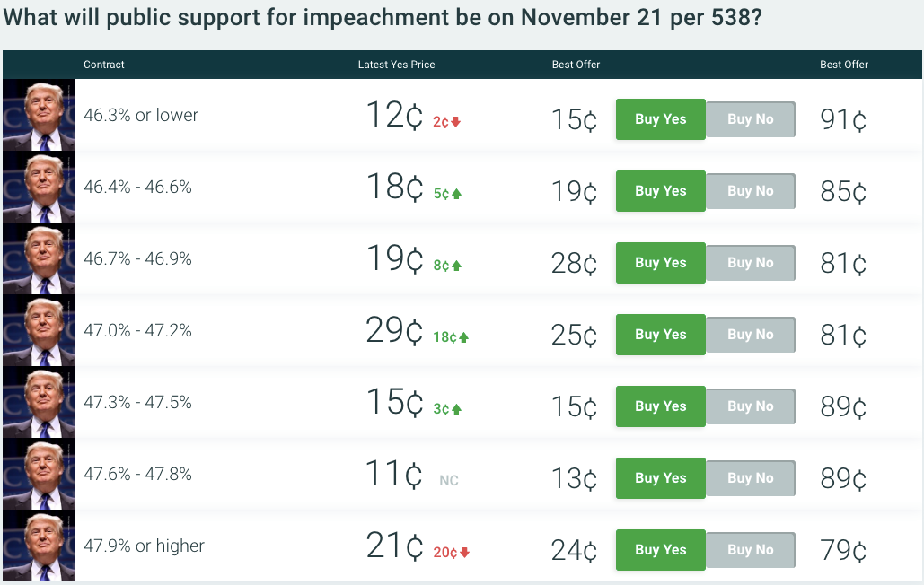Open the 47.0% - 47.2% contract thumbnail
The image size is (924, 585).
pyautogui.click(x=39, y=331)
